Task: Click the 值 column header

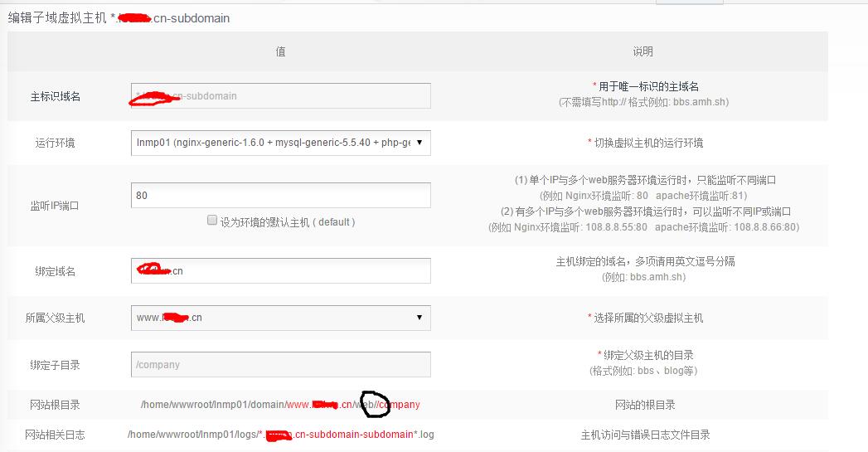Action: click(280, 51)
